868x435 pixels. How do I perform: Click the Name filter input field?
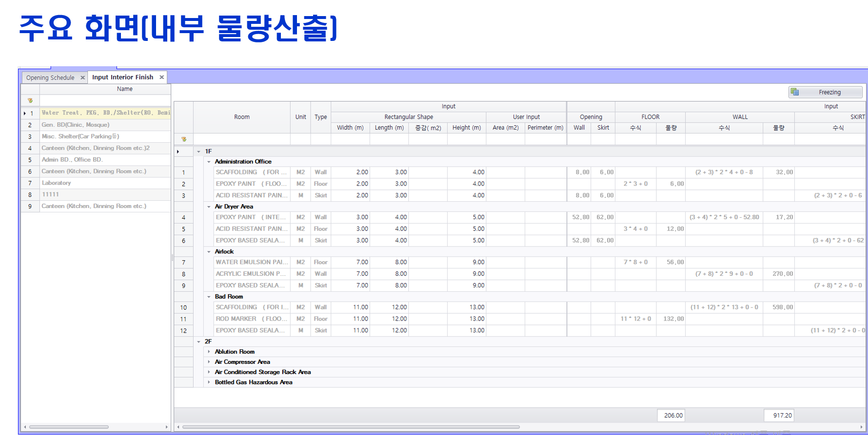click(105, 100)
